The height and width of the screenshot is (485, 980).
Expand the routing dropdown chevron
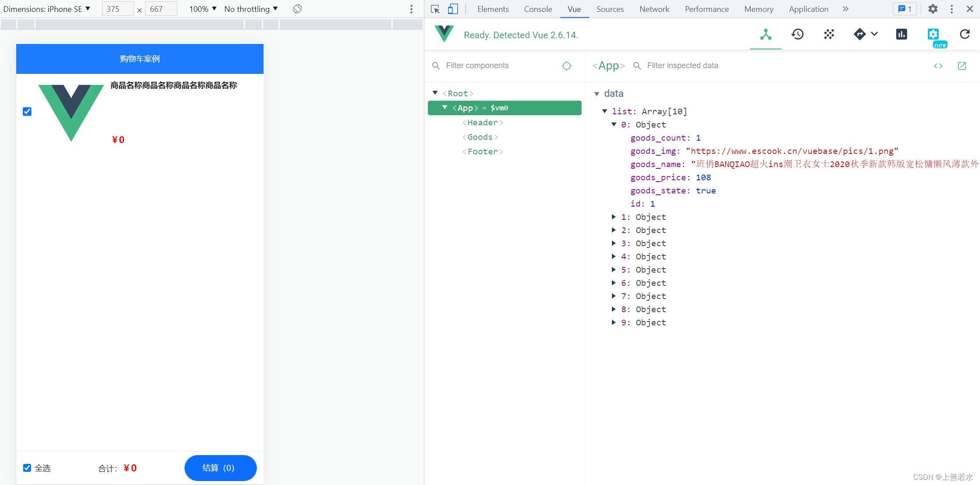[x=874, y=34]
